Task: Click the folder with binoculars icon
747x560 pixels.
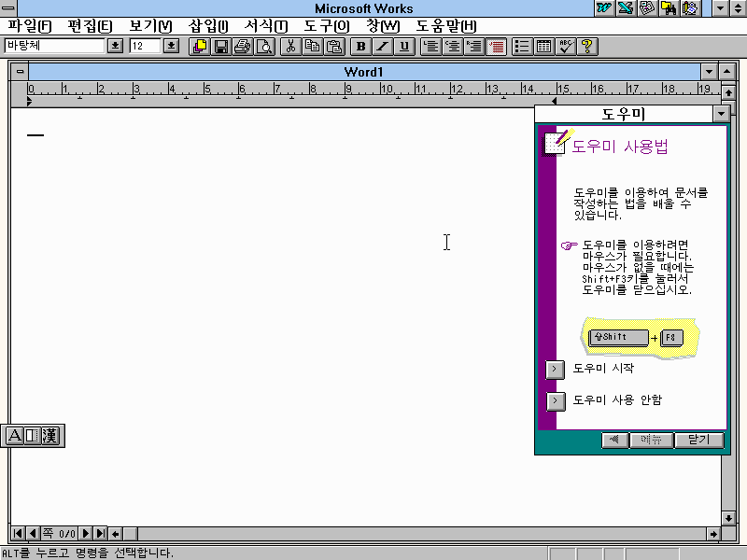Action: [x=669, y=8]
